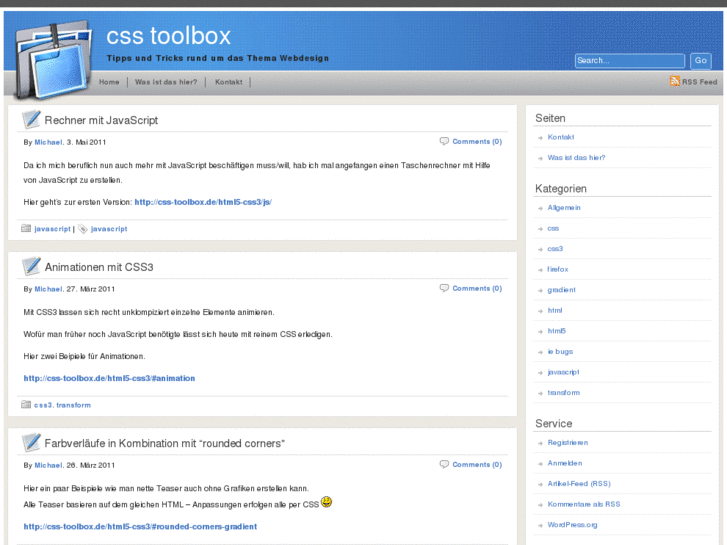Click the Registrieren service link

(568, 443)
